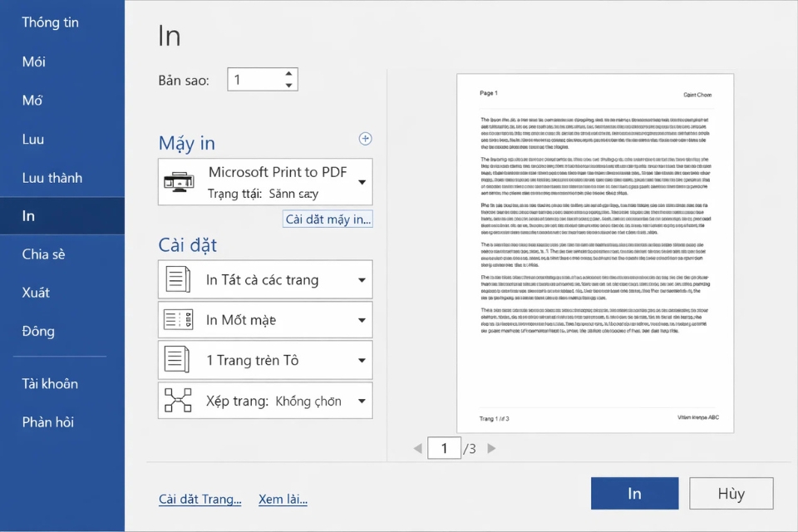The image size is (798, 532).
Task: Click the add printer plus icon
Action: [365, 139]
